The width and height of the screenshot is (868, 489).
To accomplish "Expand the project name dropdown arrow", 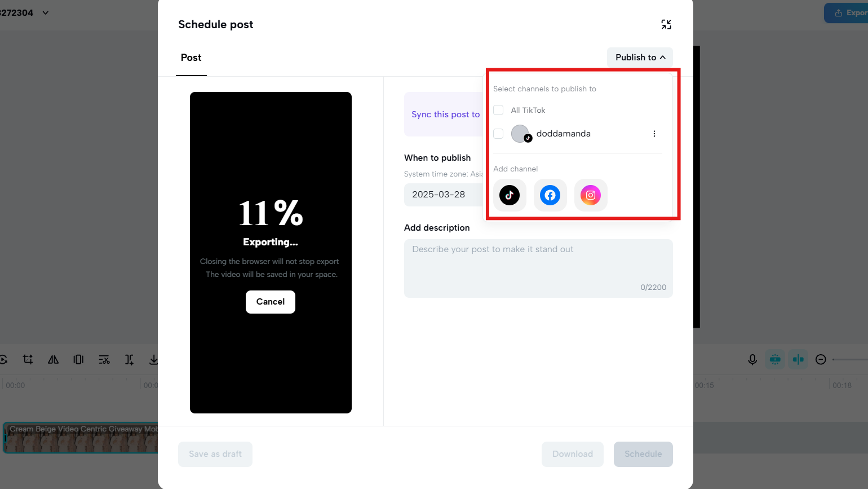I will click(46, 12).
